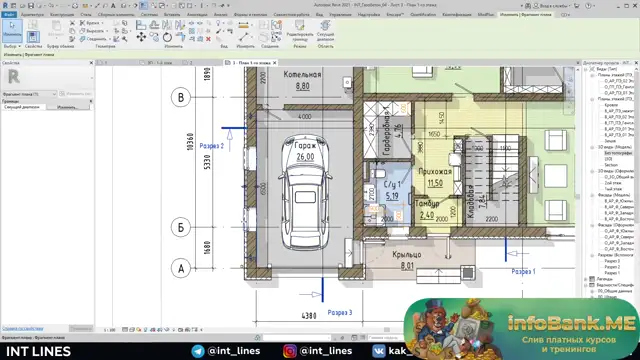This screenshot has height=360, width=640.
Task: Click the Move tool four-arrow icon
Action: point(141,37)
